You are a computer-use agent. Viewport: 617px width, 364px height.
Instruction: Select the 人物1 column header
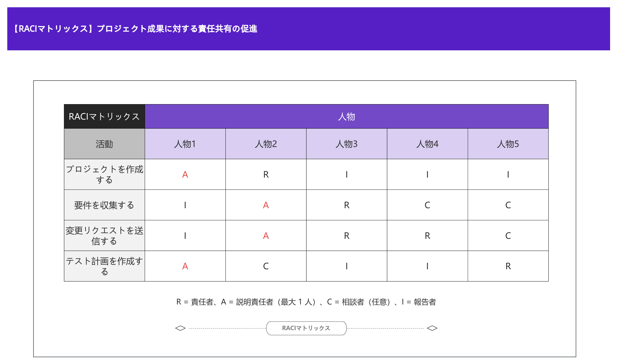tap(185, 144)
